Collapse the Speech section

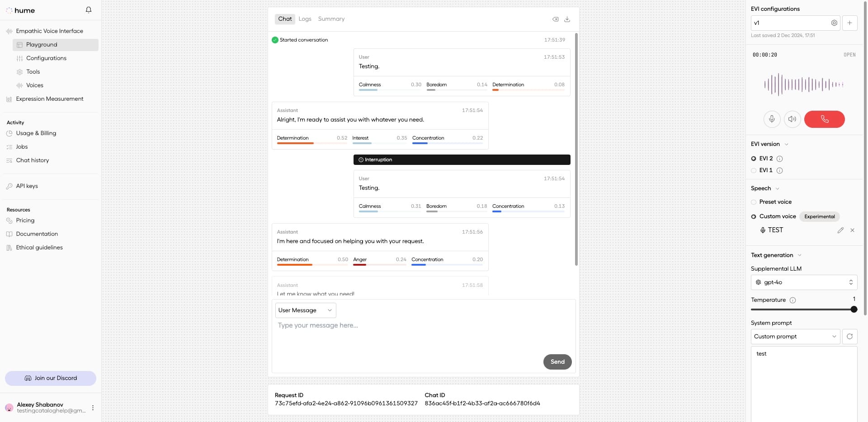[777, 188]
